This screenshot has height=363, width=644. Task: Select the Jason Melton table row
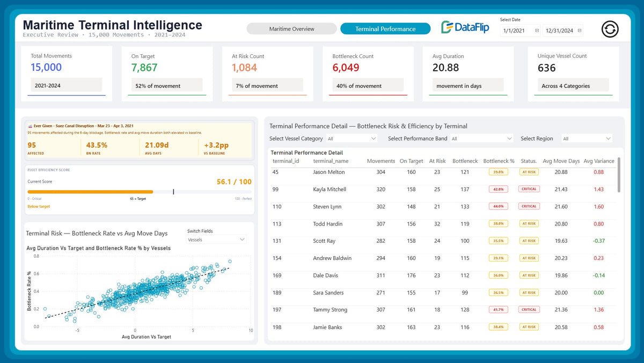point(443,172)
